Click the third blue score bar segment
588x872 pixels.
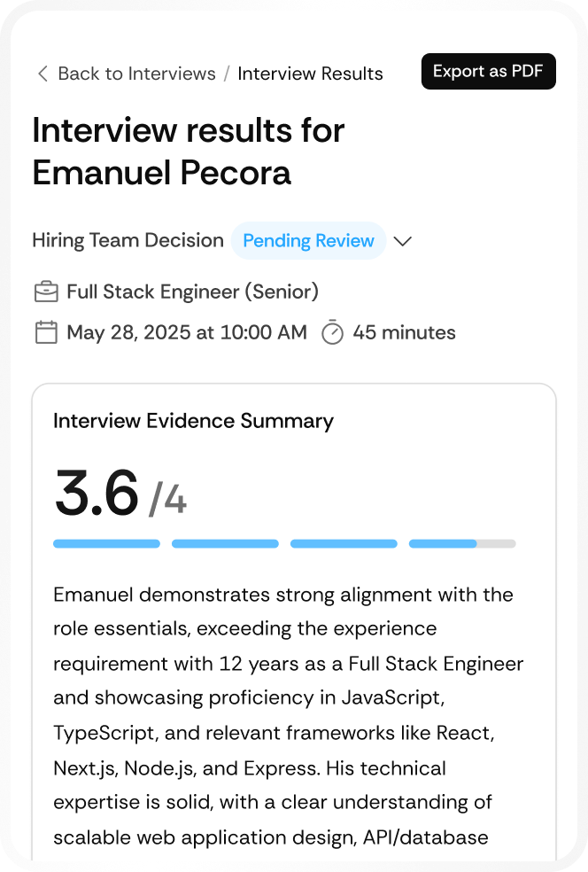click(x=343, y=543)
